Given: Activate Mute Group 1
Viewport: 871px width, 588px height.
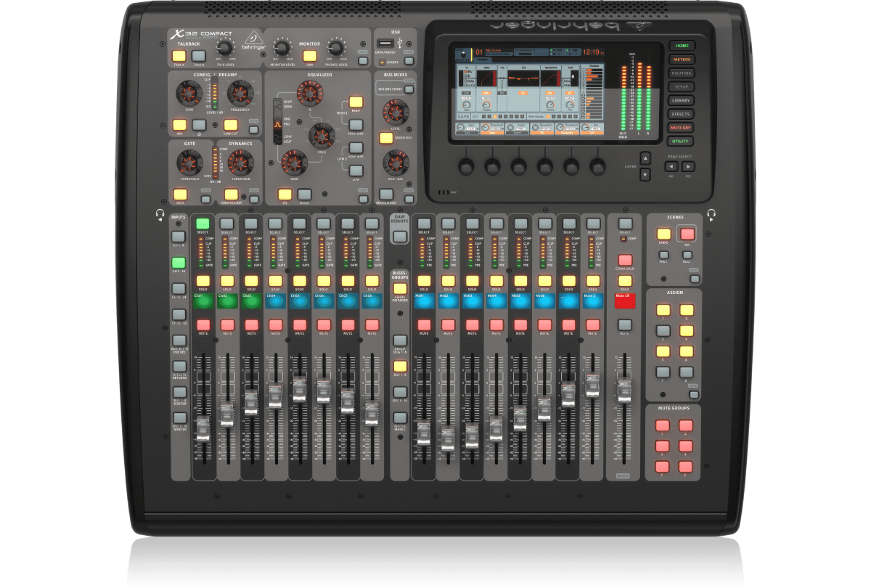Looking at the screenshot, I should [x=662, y=425].
